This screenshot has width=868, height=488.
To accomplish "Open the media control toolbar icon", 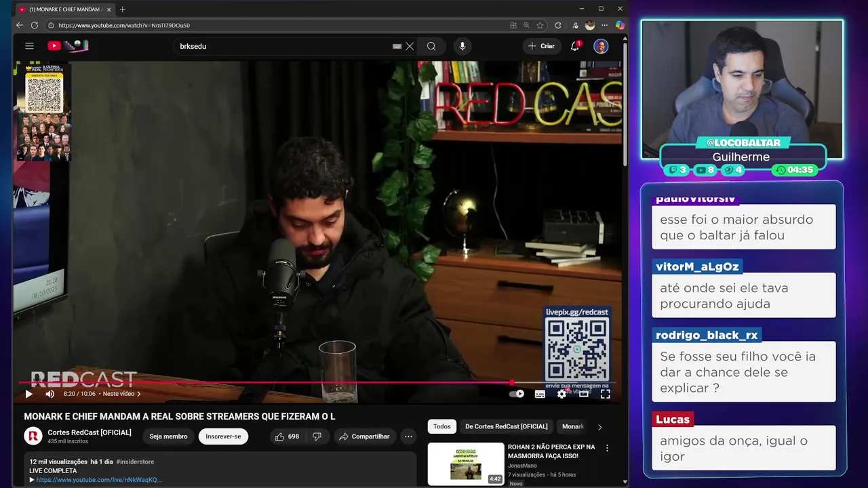I will (575, 25).
